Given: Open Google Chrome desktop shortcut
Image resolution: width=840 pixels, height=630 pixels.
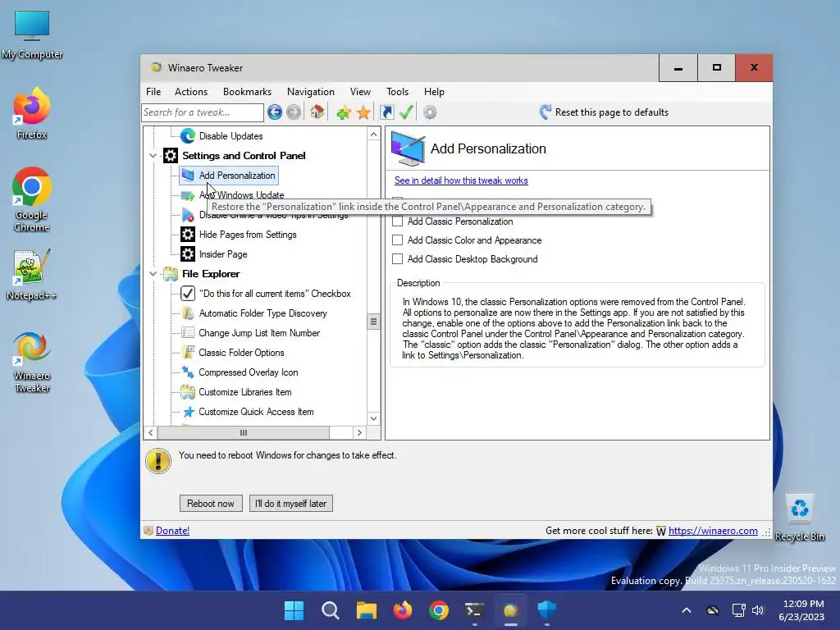Looking at the screenshot, I should pyautogui.click(x=32, y=199).
